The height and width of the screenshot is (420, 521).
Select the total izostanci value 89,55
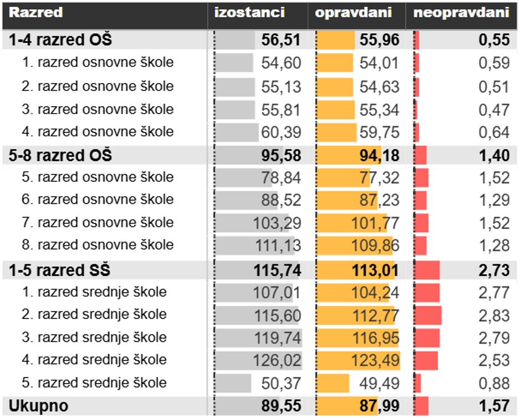(281, 406)
